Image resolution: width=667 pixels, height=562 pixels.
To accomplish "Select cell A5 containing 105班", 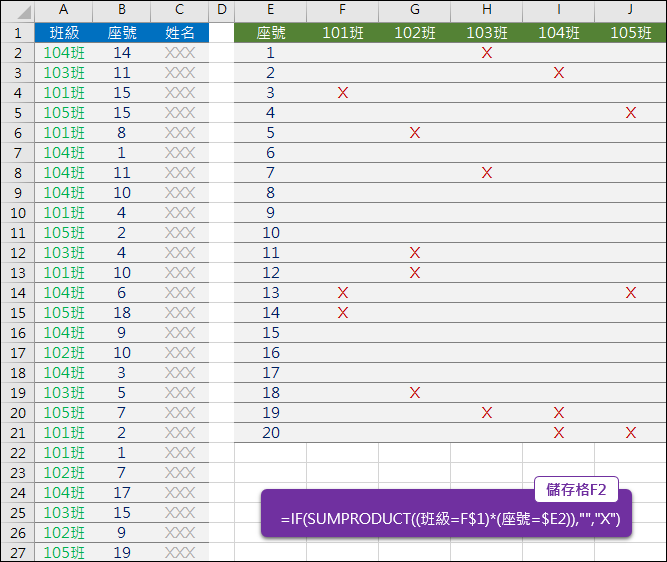I will pos(64,113).
